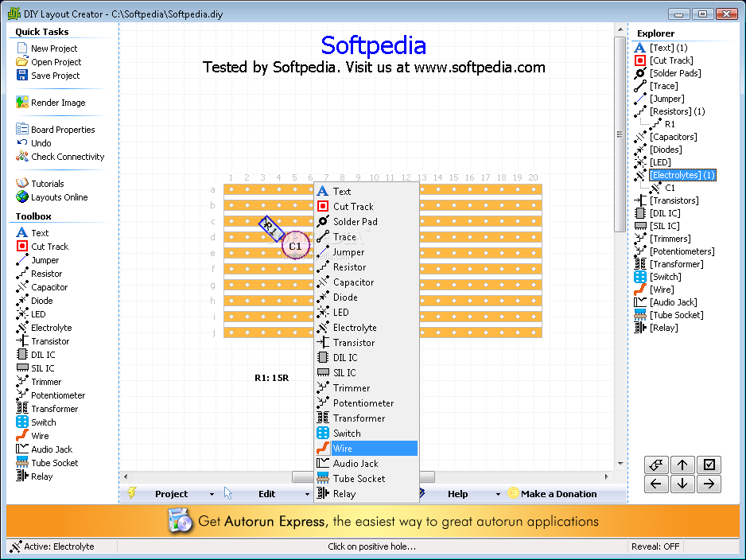This screenshot has height=560, width=746.
Task: Choose Relay in the popup menu
Action: point(367,494)
